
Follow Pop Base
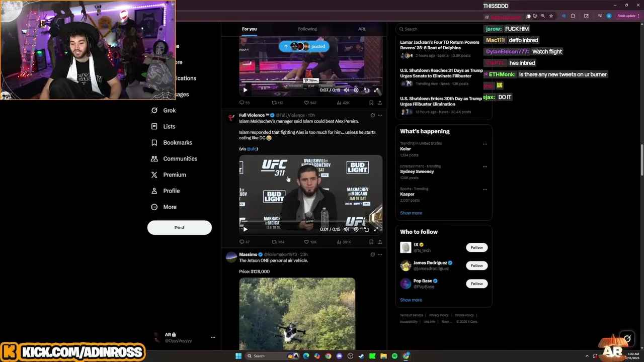477,284
